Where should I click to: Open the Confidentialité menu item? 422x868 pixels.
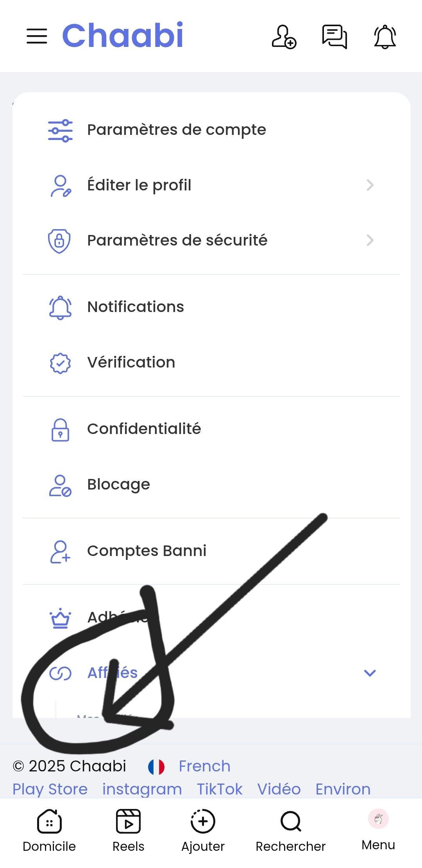[144, 429]
